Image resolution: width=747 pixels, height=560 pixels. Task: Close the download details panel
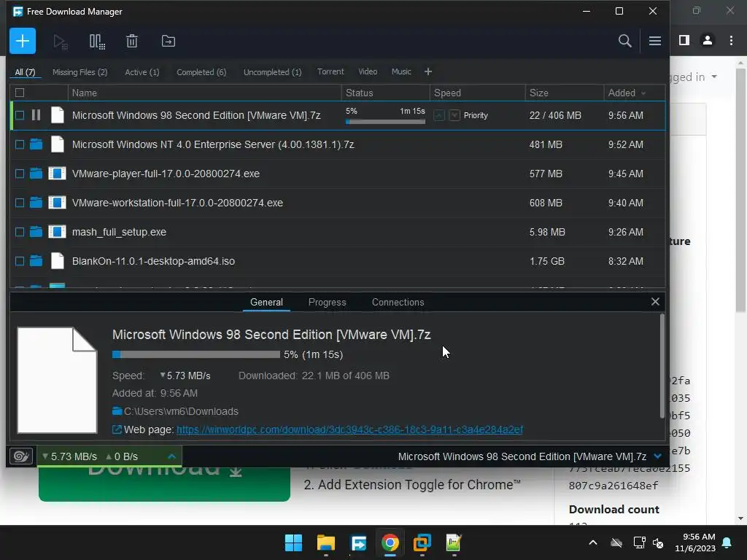pos(655,301)
